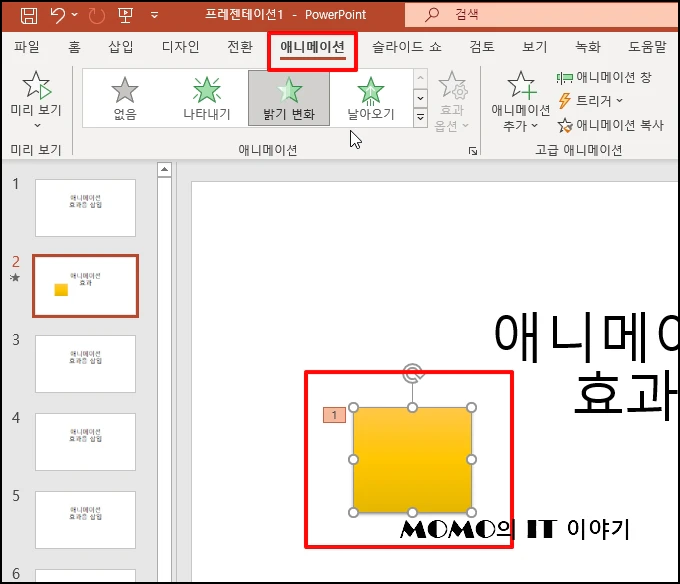The image size is (680, 584).
Task: Switch to the 보기 tab
Action: coord(535,46)
